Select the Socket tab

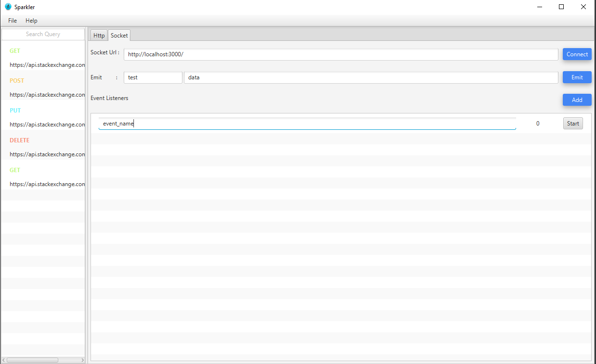pos(119,36)
